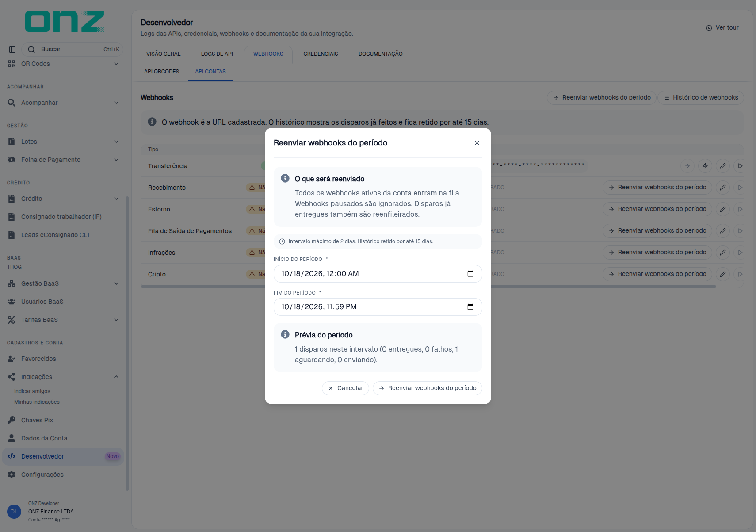Expand the QR Codes menu
The height and width of the screenshot is (532, 756).
pyautogui.click(x=63, y=64)
